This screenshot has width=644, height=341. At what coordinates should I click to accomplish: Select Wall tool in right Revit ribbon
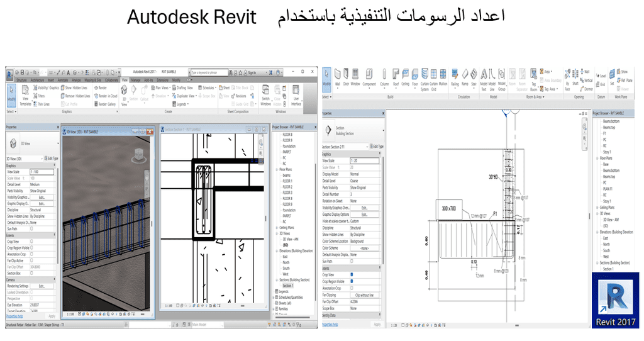[337, 77]
